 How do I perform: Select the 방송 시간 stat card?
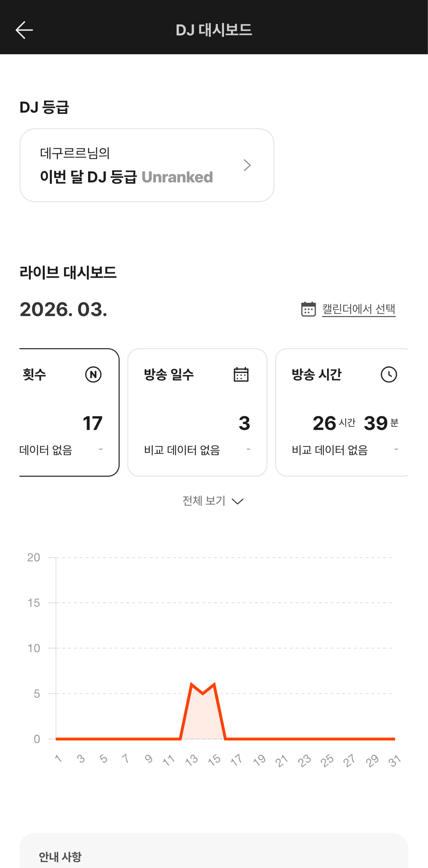342,412
